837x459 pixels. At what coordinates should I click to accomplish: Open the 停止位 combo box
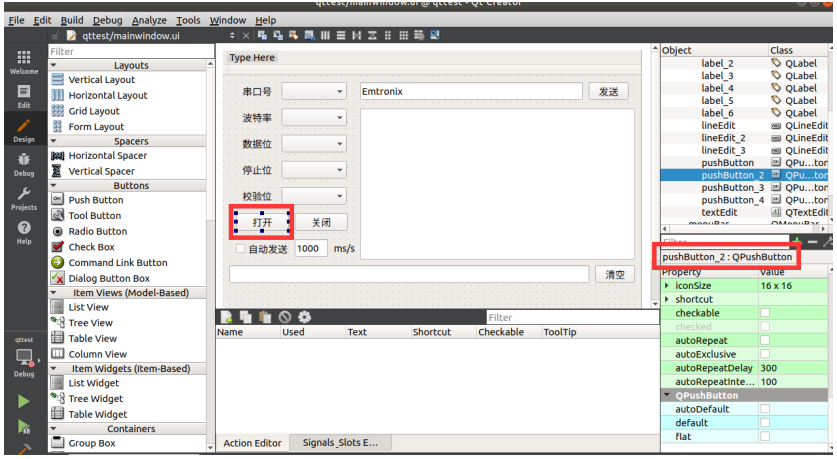tap(314, 170)
